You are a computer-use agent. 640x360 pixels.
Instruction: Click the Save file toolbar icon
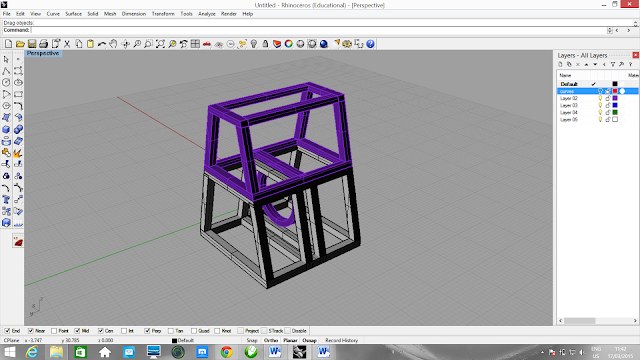click(x=32, y=44)
